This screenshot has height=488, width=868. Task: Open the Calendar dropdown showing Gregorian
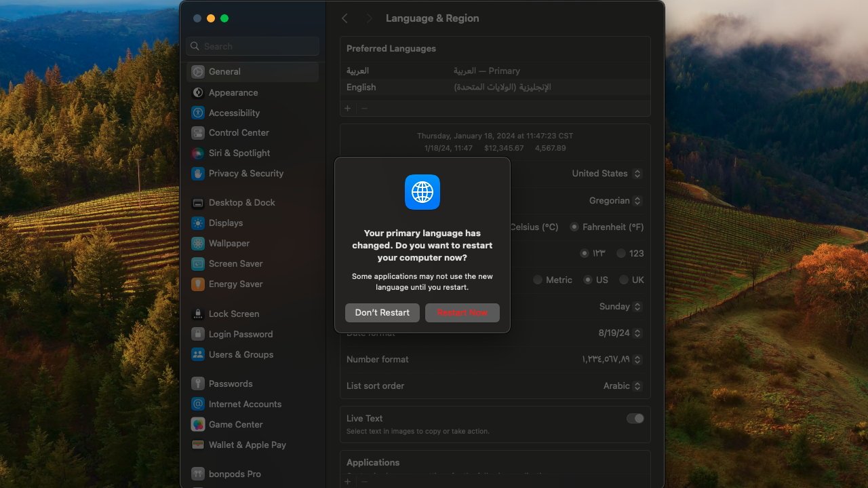[x=616, y=201]
